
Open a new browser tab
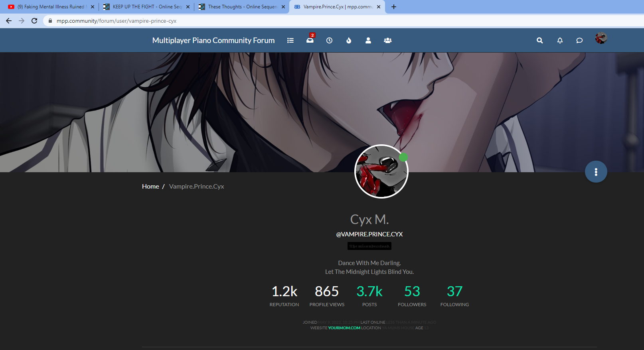coord(394,7)
